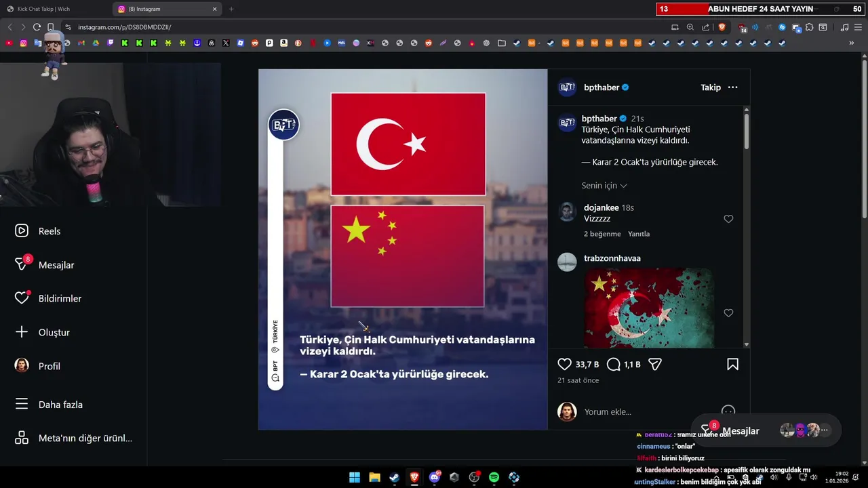Switch to the Kick Chat Takip tab
The height and width of the screenshot is (488, 868).
pos(54,9)
